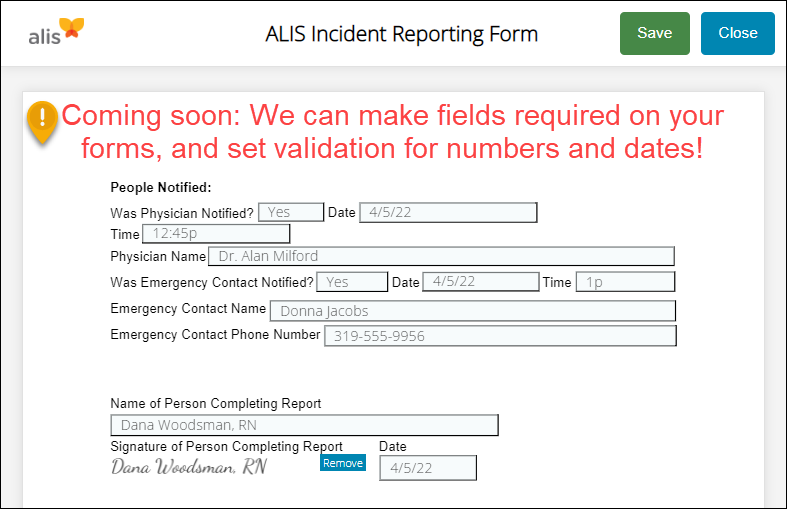Click the Physician Name label
The height and width of the screenshot is (509, 787).
pos(158,257)
